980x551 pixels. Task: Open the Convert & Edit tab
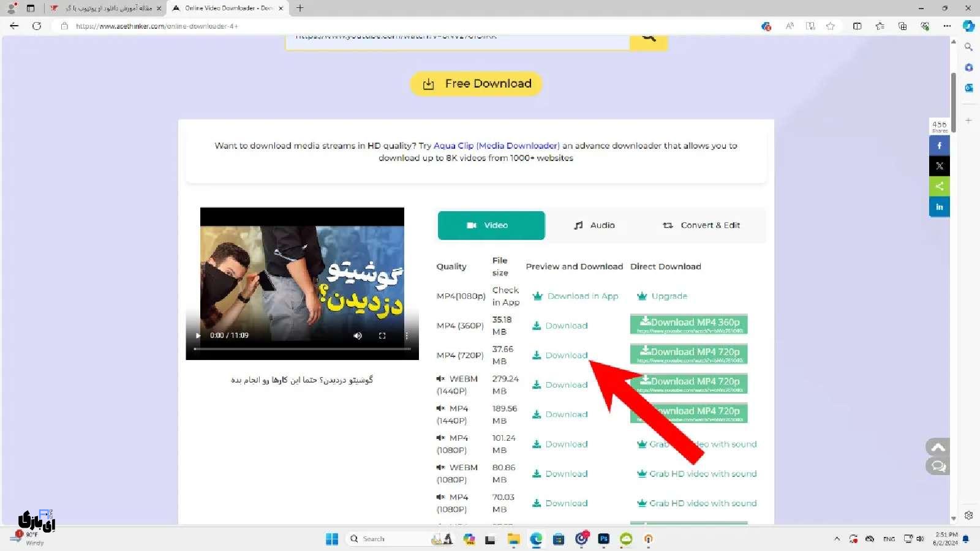(702, 225)
